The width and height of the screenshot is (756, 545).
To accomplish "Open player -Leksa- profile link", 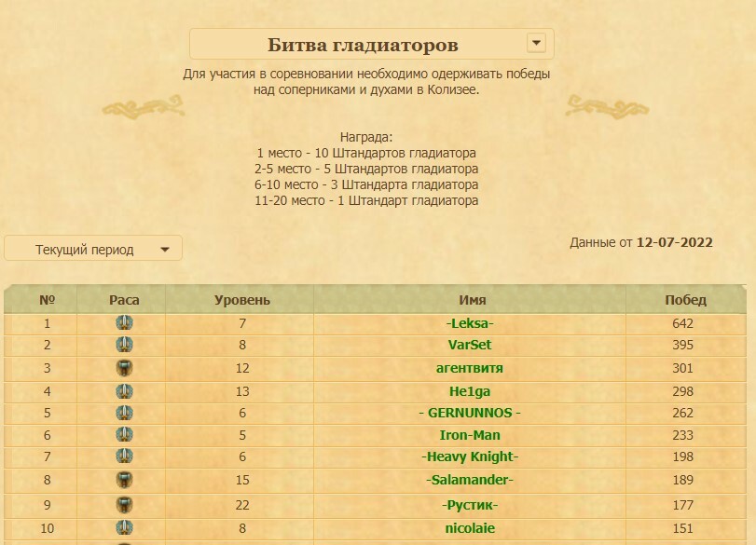I will tap(470, 323).
